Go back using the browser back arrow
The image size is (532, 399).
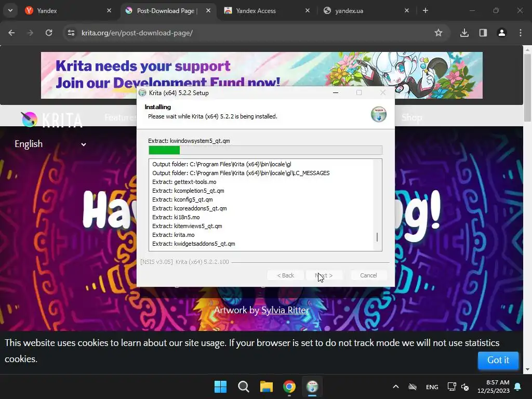click(x=11, y=33)
